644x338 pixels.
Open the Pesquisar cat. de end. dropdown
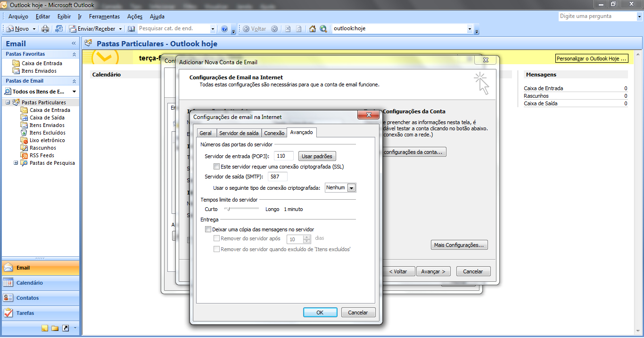(x=213, y=29)
